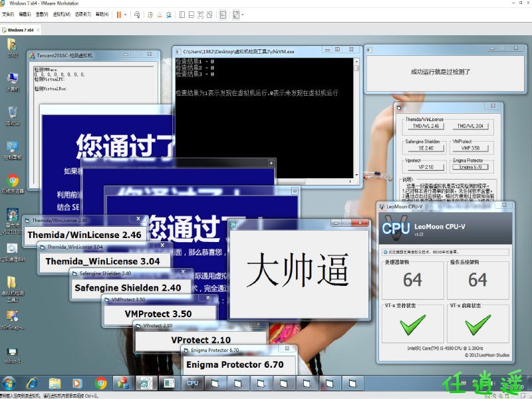Click the stretch guest display icon
The width and height of the screenshot is (532, 399).
[x=236, y=15]
